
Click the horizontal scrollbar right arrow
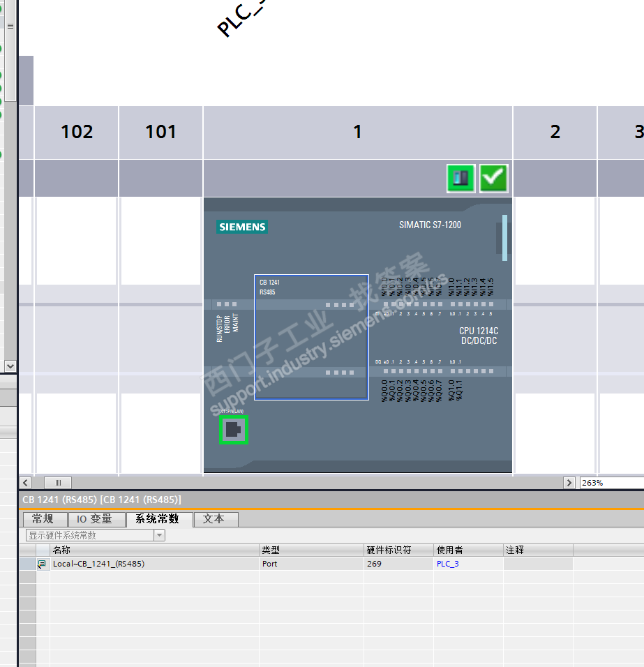point(569,483)
